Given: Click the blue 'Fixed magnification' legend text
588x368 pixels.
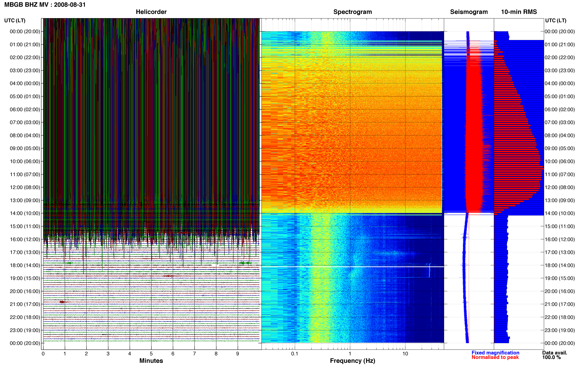Looking at the screenshot, I should [x=495, y=353].
